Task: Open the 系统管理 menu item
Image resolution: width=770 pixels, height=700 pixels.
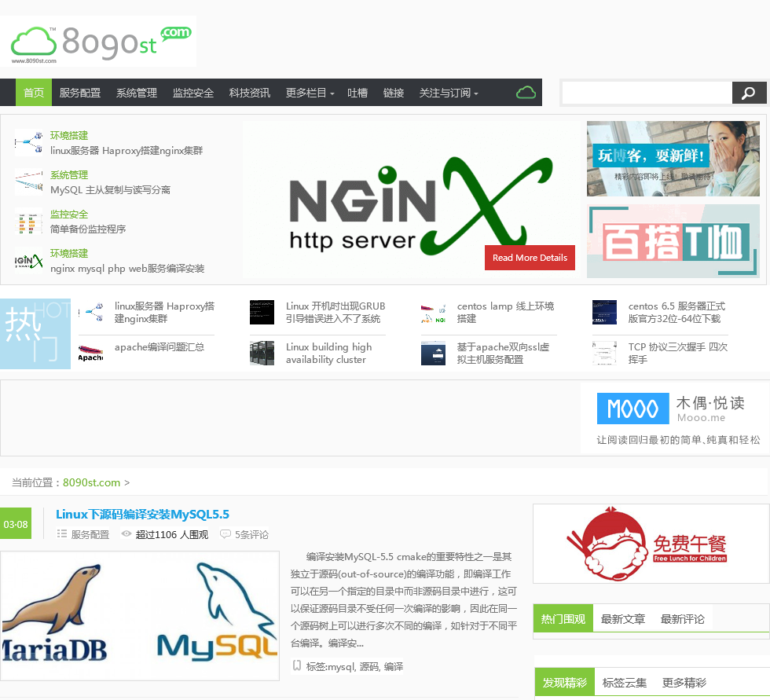Action: (x=137, y=93)
